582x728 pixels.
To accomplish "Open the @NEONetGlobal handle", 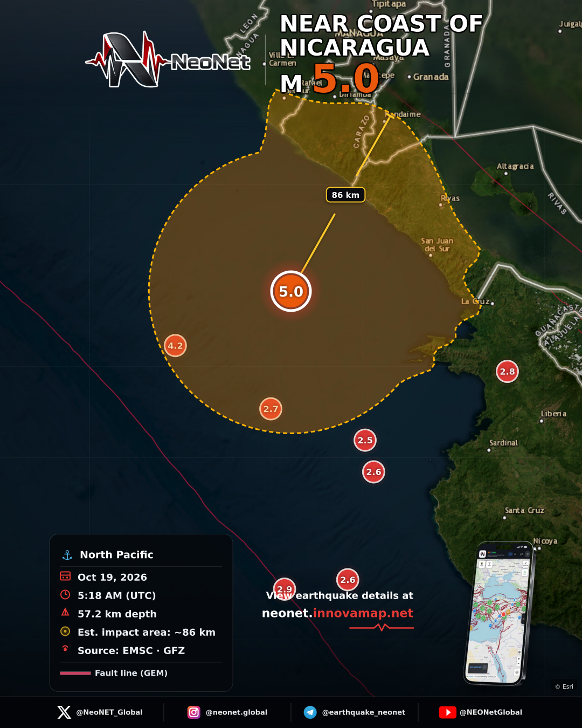I will (x=491, y=712).
